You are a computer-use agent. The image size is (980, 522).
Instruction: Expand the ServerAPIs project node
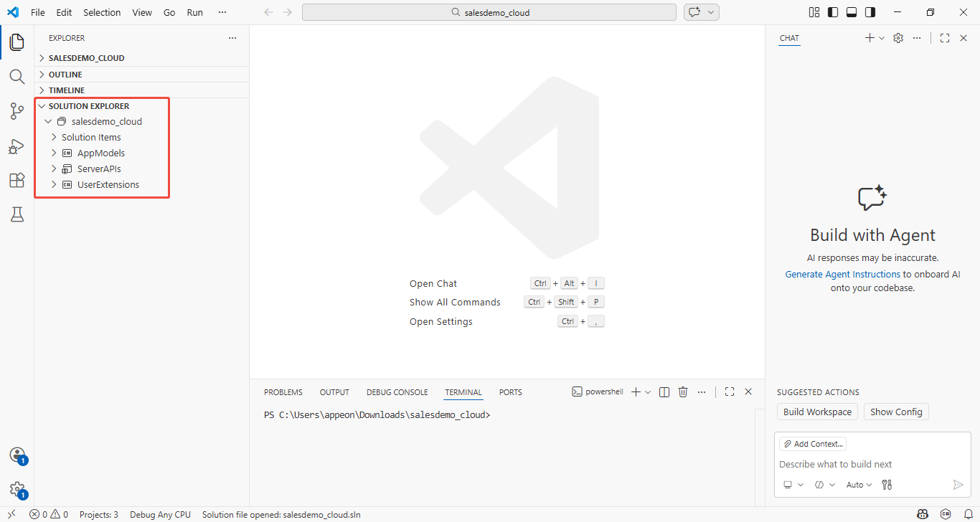54,169
